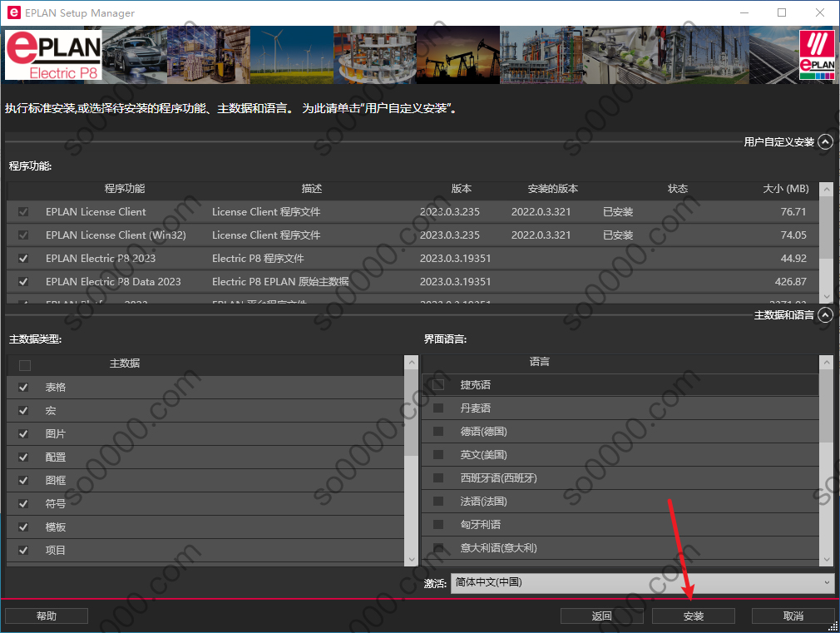Toggle EPLAN License Client checkbox
Image resolution: width=840 pixels, height=633 pixels.
(x=23, y=212)
